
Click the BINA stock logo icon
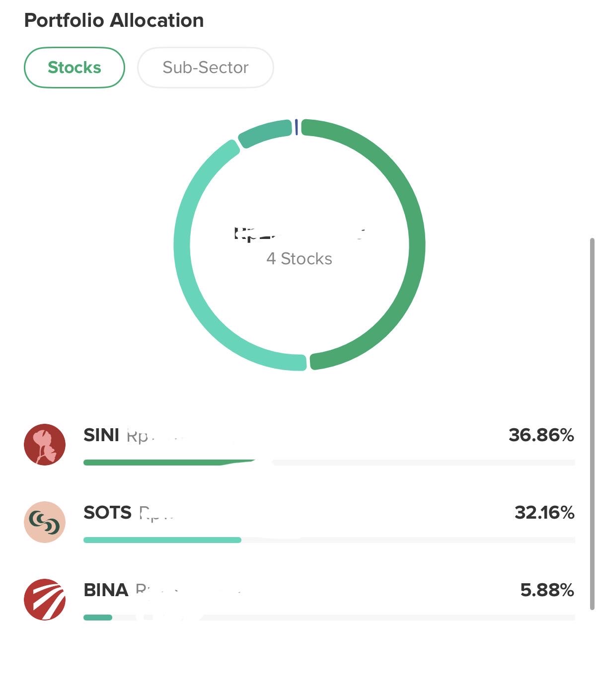click(x=45, y=600)
